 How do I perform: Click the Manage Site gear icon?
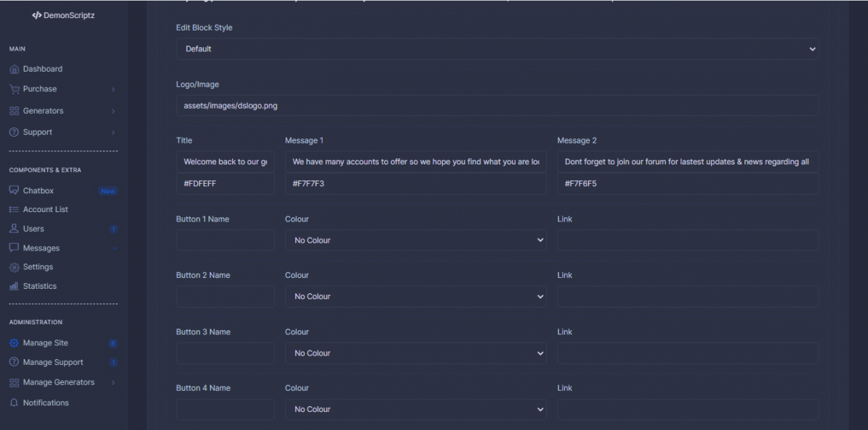(14, 343)
